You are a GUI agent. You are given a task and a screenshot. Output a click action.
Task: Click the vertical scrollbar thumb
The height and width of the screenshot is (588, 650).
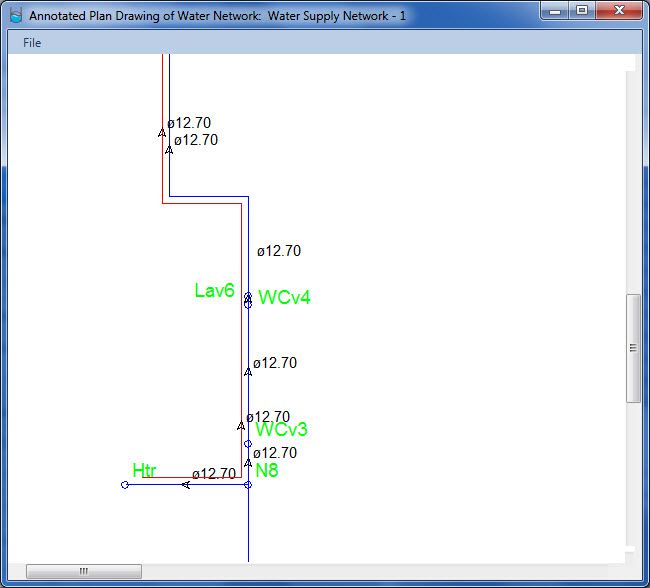pyautogui.click(x=633, y=348)
